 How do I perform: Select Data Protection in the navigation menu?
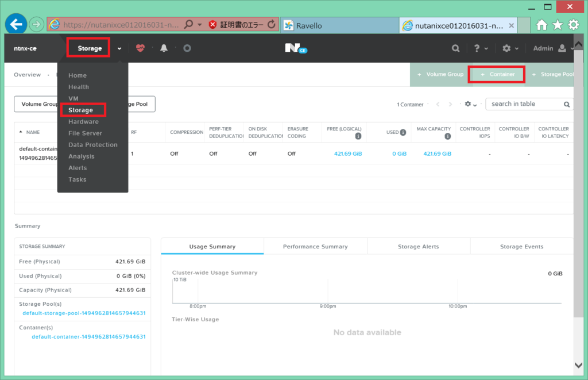[x=92, y=145]
